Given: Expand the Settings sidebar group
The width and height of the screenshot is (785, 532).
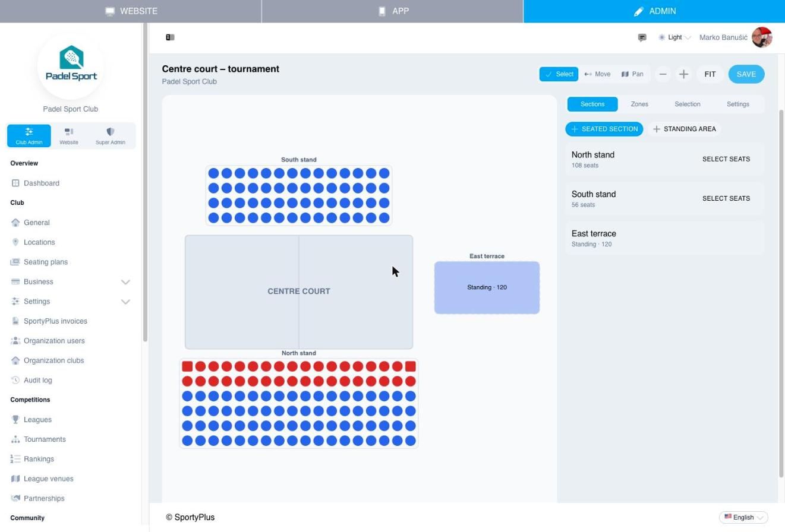Looking at the screenshot, I should 71,302.
